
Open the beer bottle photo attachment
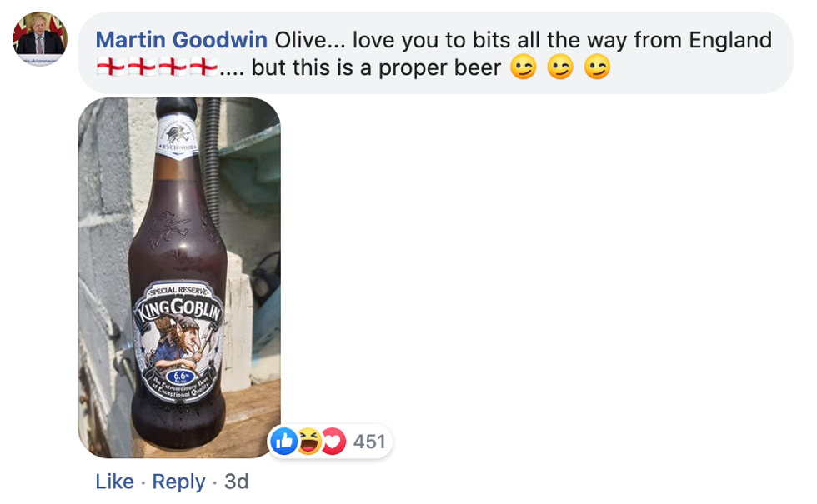point(179,277)
